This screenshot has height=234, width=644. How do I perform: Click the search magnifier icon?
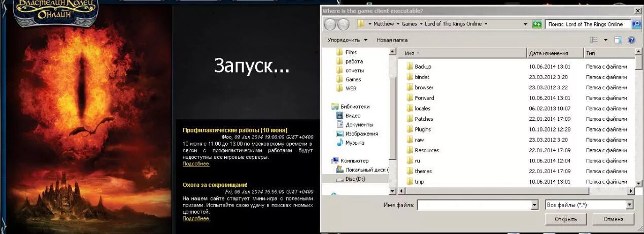click(x=636, y=24)
